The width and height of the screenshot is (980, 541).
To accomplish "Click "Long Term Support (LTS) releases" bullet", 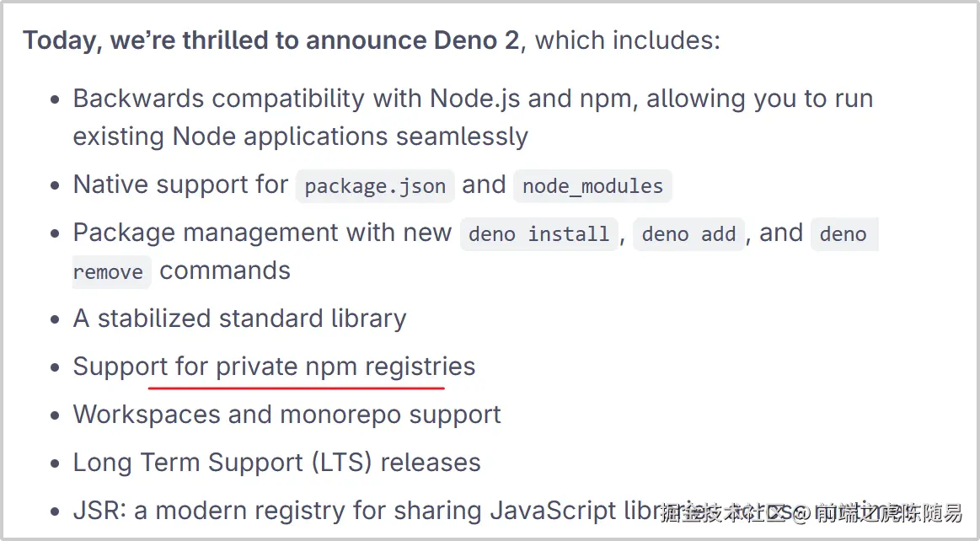I will coord(276,463).
